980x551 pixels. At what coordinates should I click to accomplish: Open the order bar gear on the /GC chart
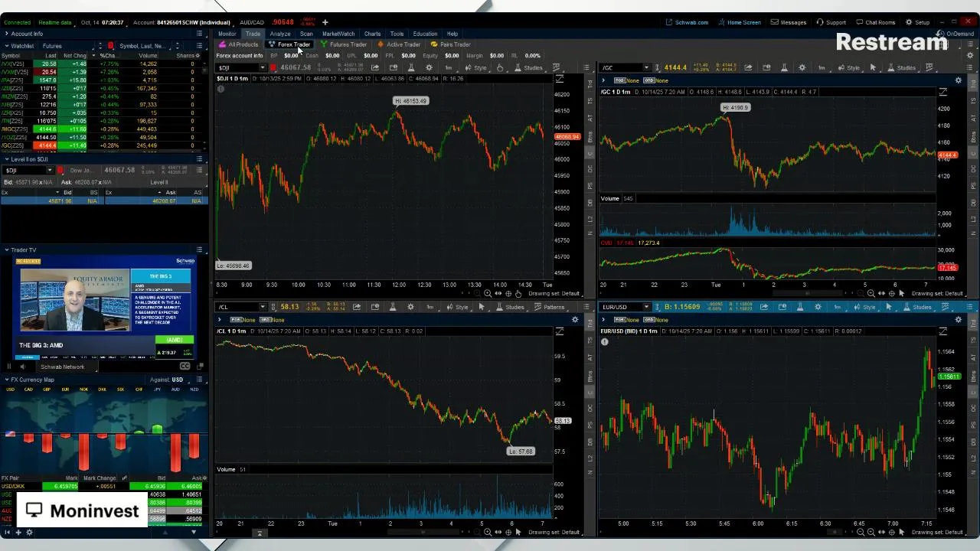click(x=958, y=80)
